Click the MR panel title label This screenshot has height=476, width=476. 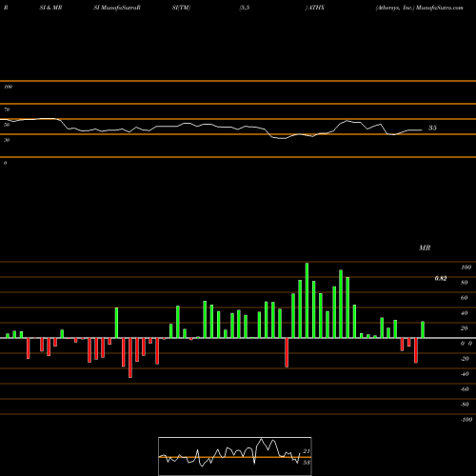tap(425, 248)
